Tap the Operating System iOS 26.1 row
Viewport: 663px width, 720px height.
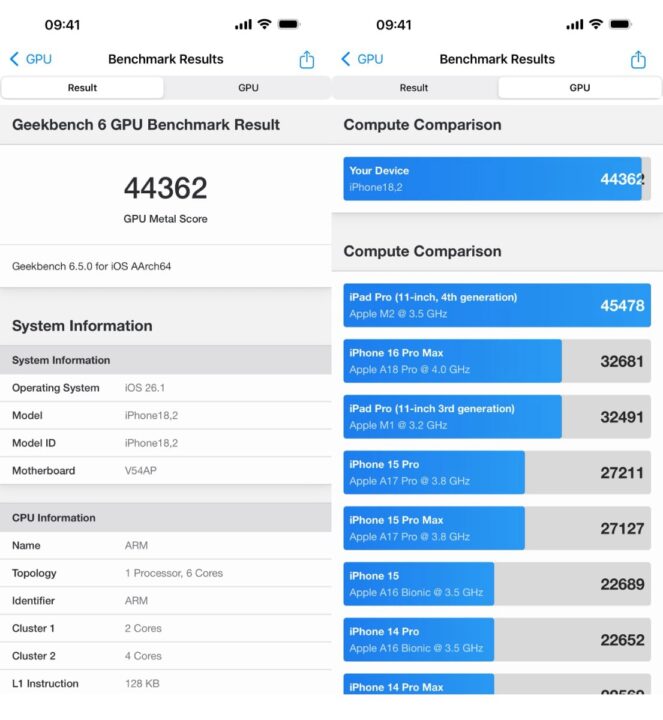[165, 388]
